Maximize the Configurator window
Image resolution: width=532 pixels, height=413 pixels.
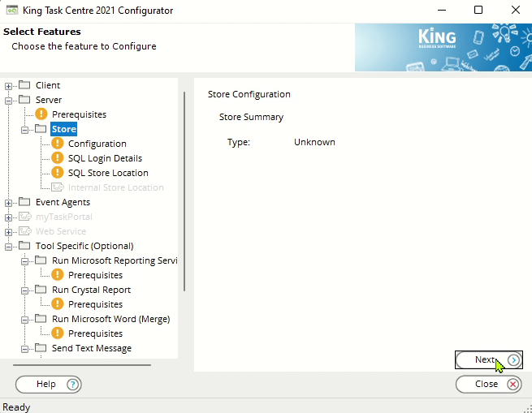(478, 10)
